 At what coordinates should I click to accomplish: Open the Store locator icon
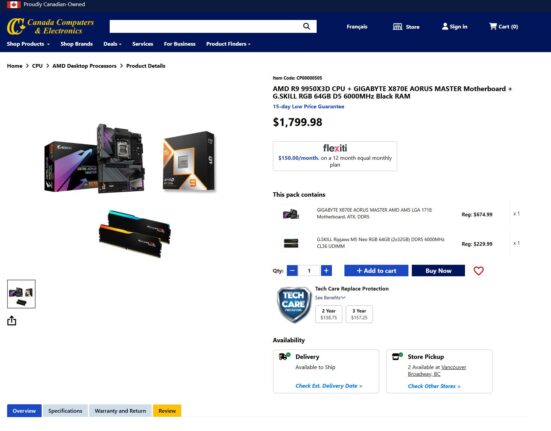coord(397,27)
